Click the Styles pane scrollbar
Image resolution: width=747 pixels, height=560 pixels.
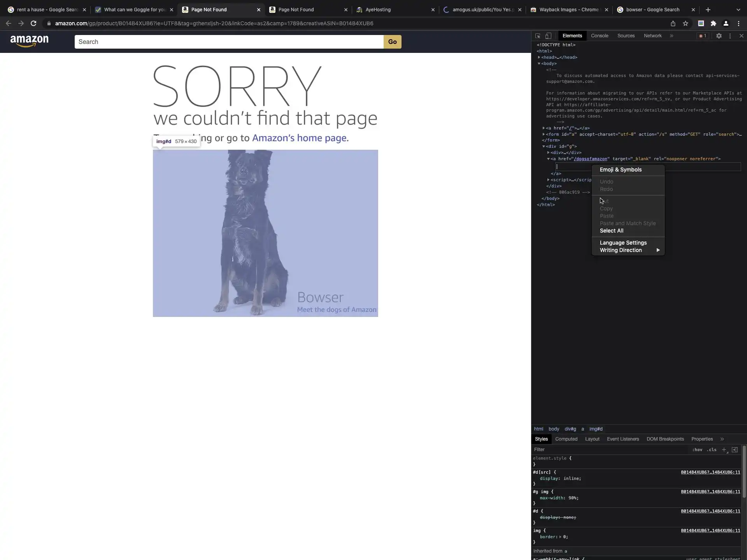click(x=744, y=471)
